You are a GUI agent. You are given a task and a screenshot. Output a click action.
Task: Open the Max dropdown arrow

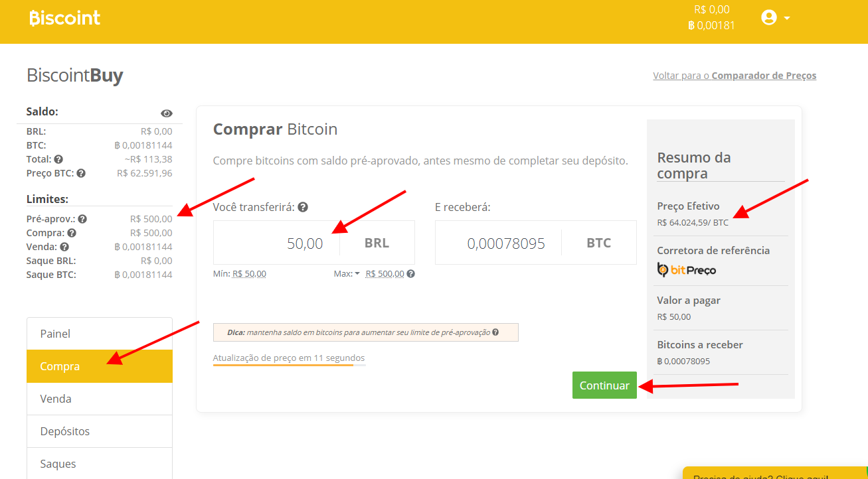(357, 273)
